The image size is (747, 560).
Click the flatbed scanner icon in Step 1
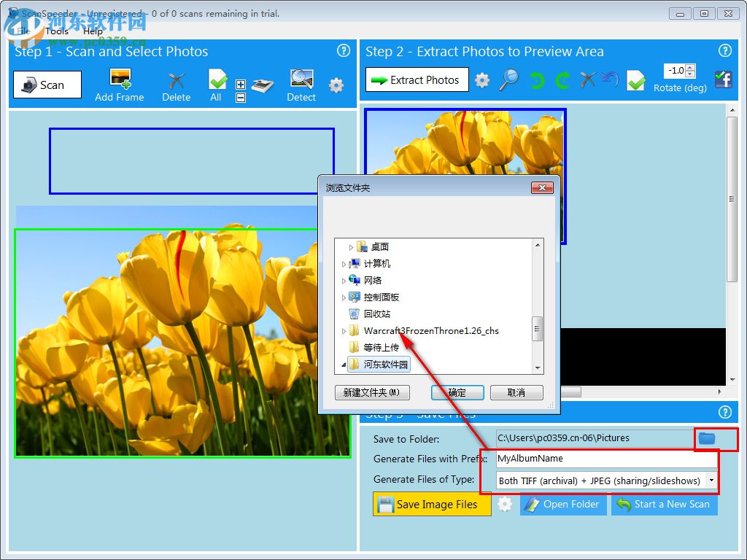(263, 85)
